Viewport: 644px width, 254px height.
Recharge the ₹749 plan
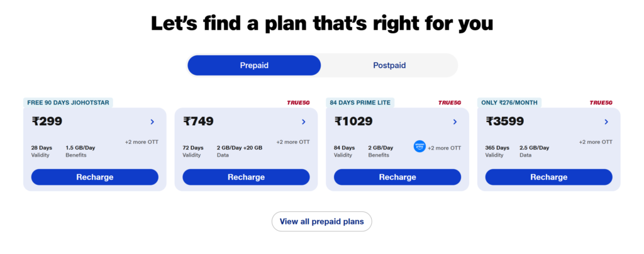point(246,177)
